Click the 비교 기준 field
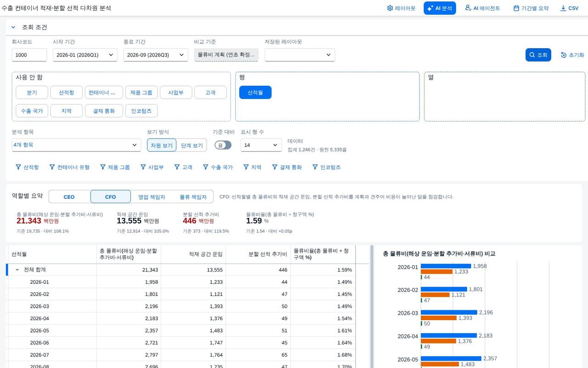This screenshot has height=368, width=588. [226, 55]
